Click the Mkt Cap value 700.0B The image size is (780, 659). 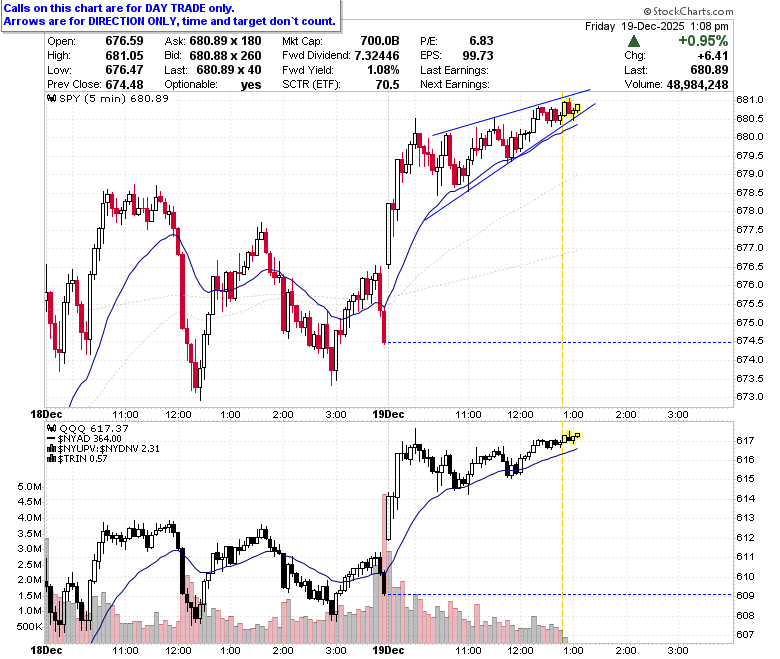(x=380, y=41)
